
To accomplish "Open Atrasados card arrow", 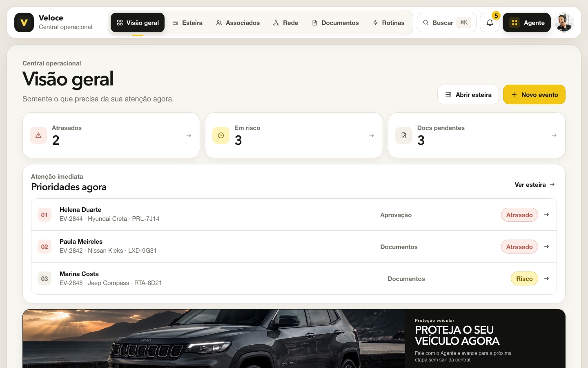I will [x=189, y=135].
